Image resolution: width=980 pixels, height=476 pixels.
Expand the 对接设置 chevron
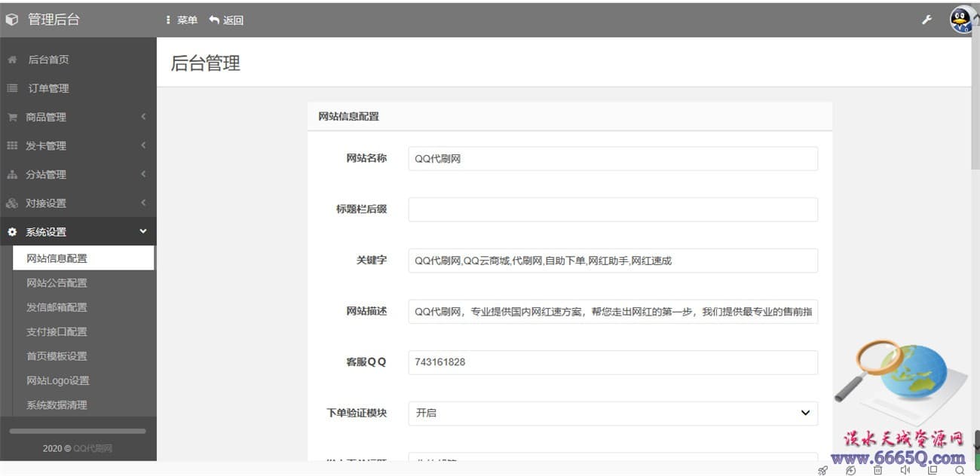pos(143,203)
